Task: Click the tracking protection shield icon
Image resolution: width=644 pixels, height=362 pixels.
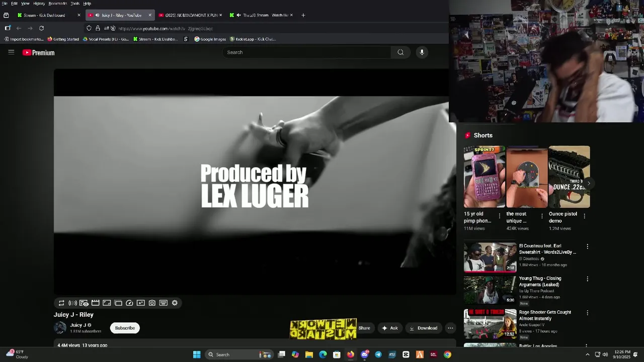Action: click(89, 28)
